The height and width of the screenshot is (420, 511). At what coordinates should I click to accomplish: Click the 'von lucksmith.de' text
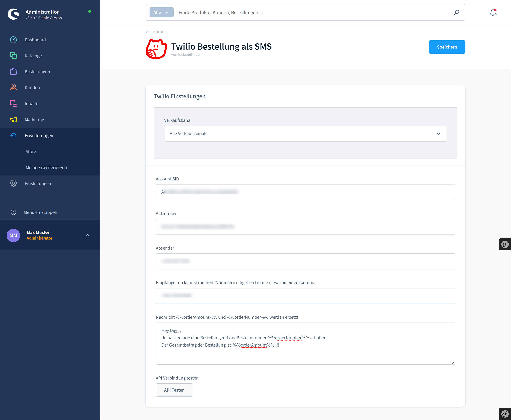click(185, 54)
